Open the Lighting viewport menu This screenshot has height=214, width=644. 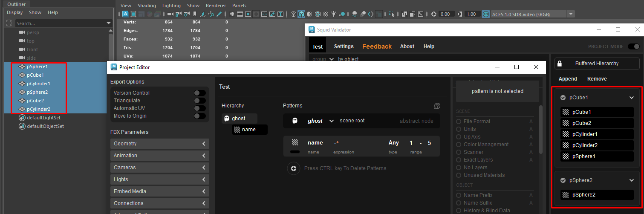click(x=171, y=6)
